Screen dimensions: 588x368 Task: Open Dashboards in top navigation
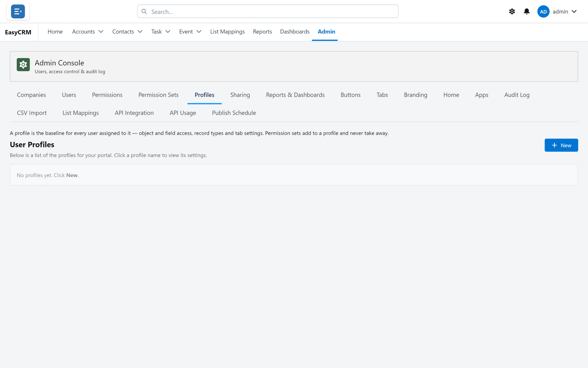coord(295,31)
